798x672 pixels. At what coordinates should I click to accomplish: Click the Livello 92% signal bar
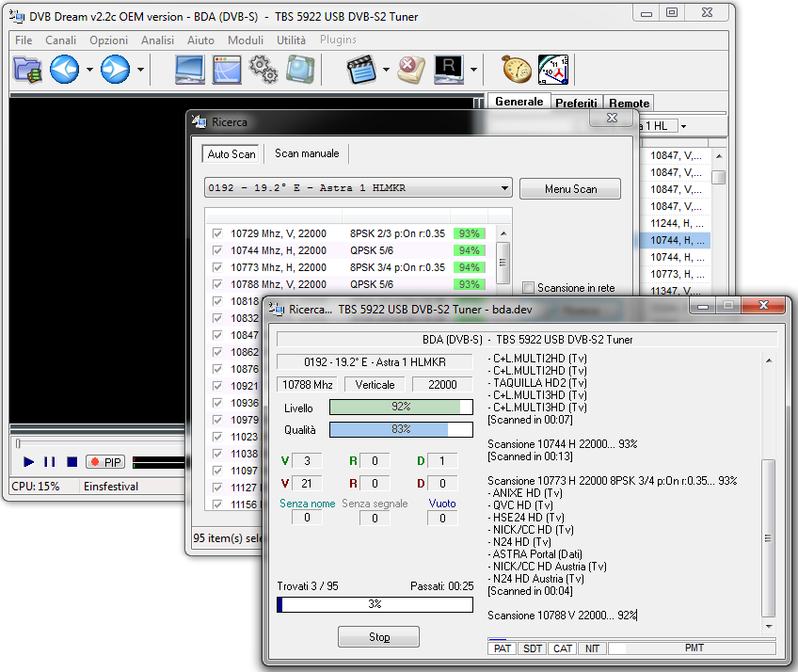pyautogui.click(x=401, y=407)
